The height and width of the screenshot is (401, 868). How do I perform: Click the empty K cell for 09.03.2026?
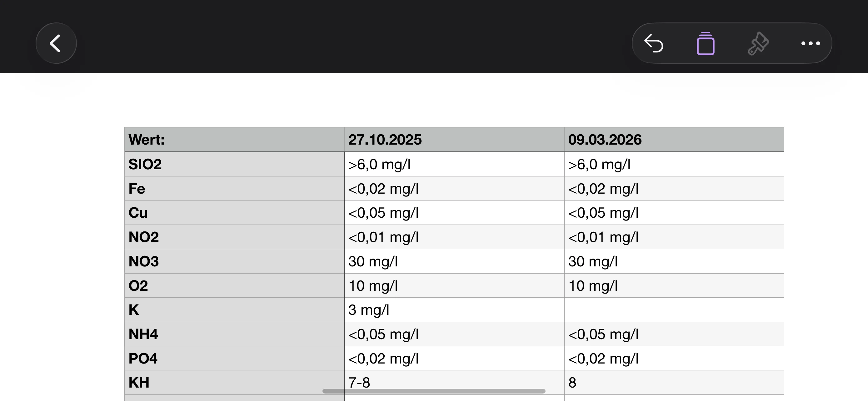point(674,310)
